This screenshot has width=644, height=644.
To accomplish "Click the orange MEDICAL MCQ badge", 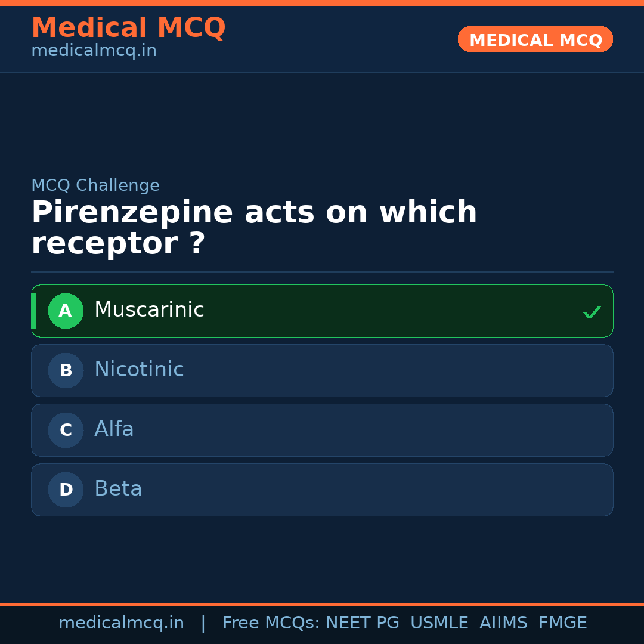I will pos(535,39).
